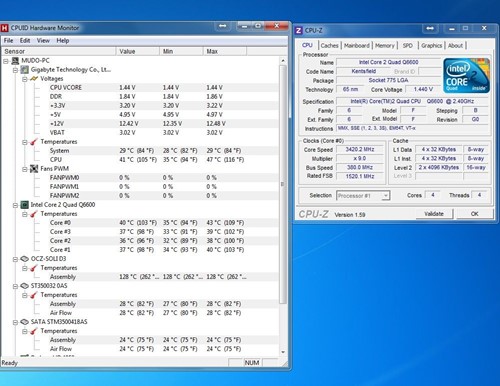Click the OCZ-SOLID3 drive icon

point(24,259)
